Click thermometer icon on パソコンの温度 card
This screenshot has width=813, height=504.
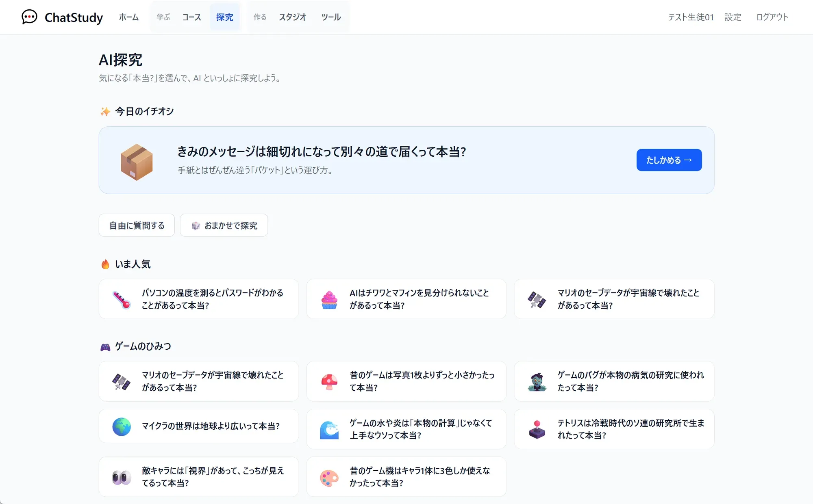(122, 300)
